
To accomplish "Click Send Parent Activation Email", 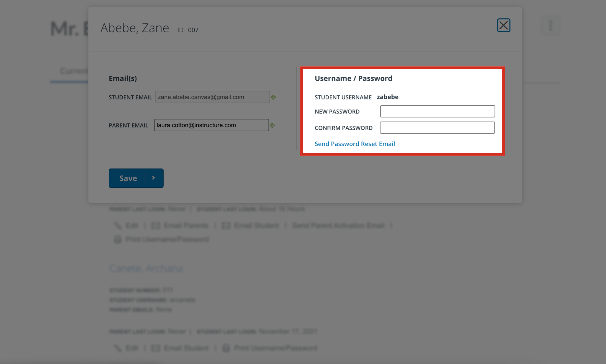I will tap(338, 225).
